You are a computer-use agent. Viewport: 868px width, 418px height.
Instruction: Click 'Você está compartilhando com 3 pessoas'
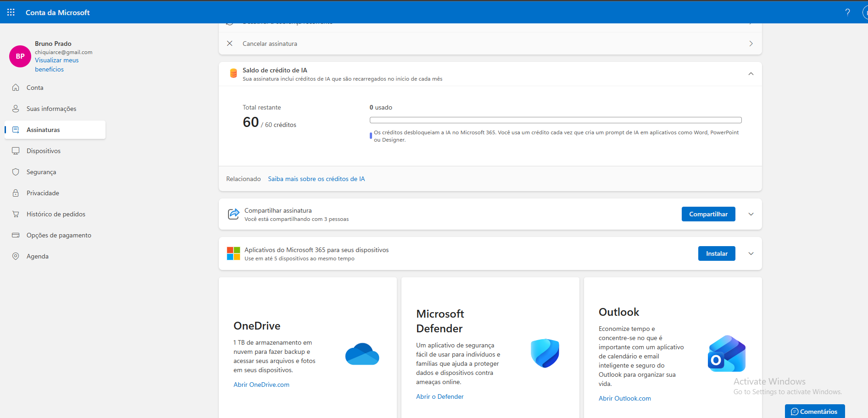click(296, 219)
